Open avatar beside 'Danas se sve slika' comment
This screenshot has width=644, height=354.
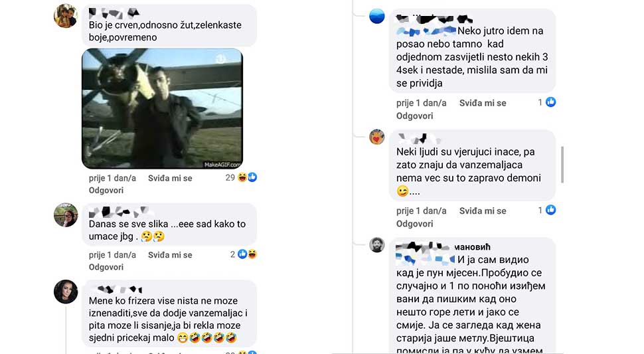pyautogui.click(x=66, y=215)
